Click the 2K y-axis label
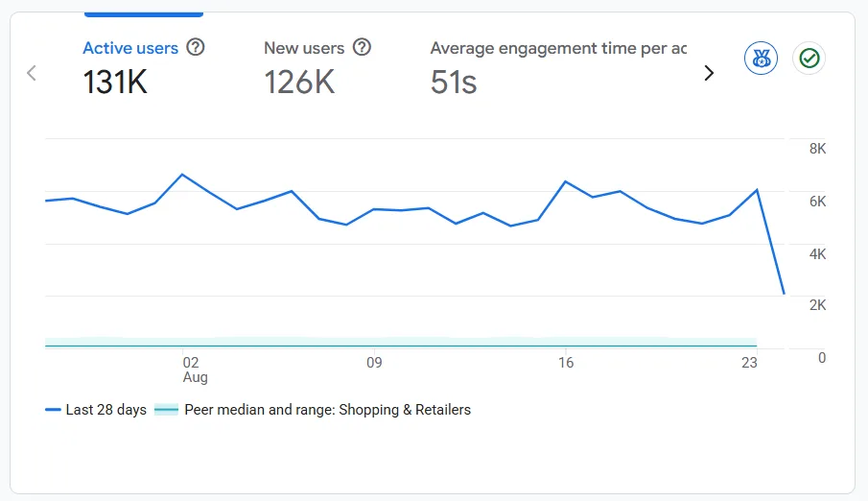 coord(817,305)
